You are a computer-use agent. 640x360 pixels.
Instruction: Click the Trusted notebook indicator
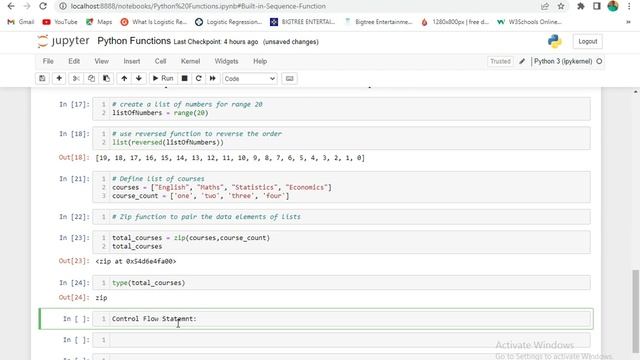point(500,61)
